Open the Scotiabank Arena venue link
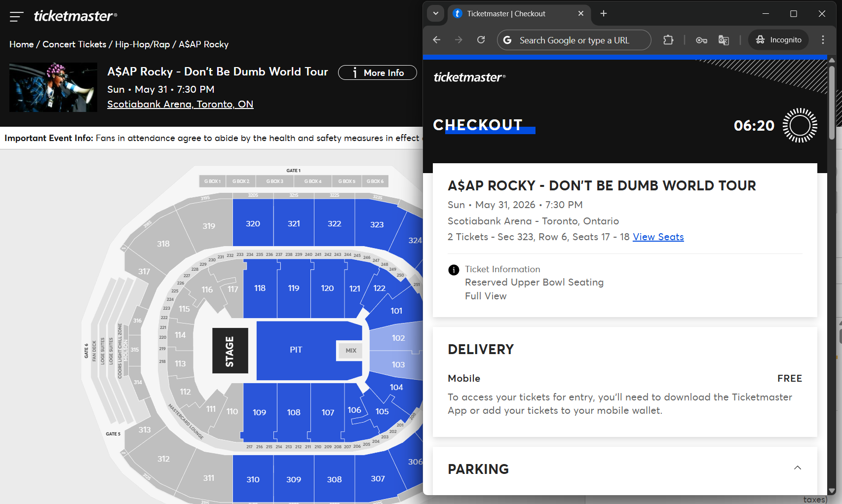Viewport: 842px width, 504px height. coord(180,104)
